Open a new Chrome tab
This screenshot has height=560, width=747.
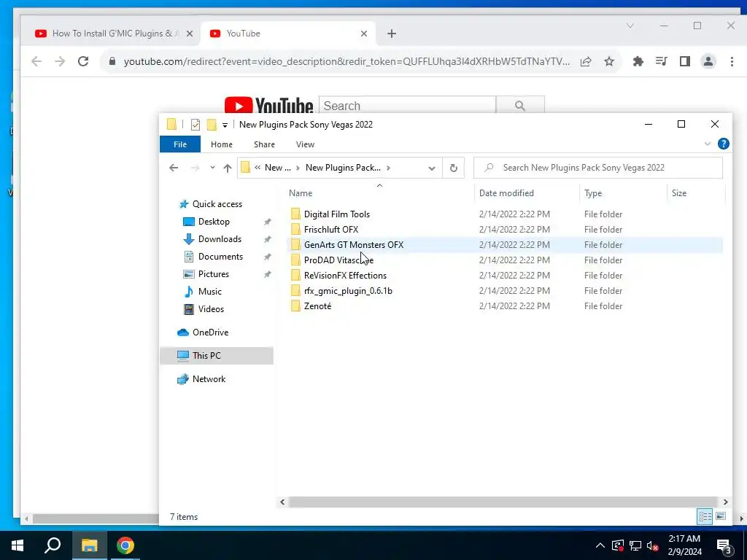(x=392, y=34)
